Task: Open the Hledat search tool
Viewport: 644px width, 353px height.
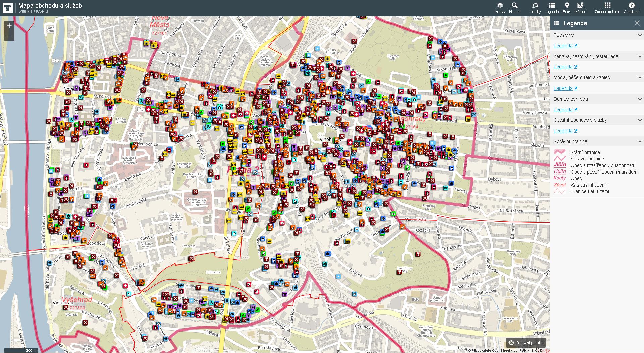Action: pos(514,8)
